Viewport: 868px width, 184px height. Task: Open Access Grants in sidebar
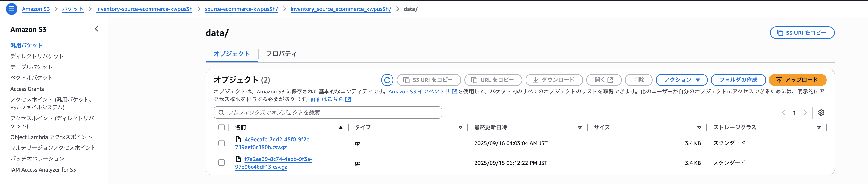pos(27,89)
